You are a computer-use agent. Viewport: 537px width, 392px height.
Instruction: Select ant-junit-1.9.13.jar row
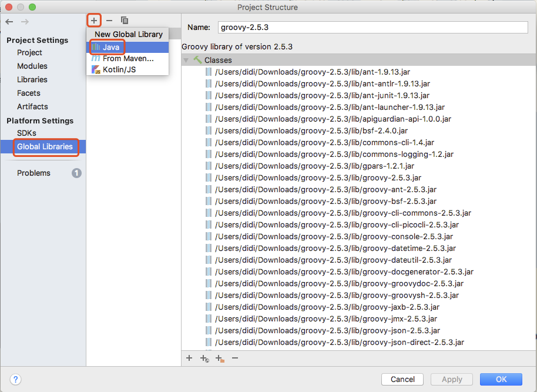point(358,95)
